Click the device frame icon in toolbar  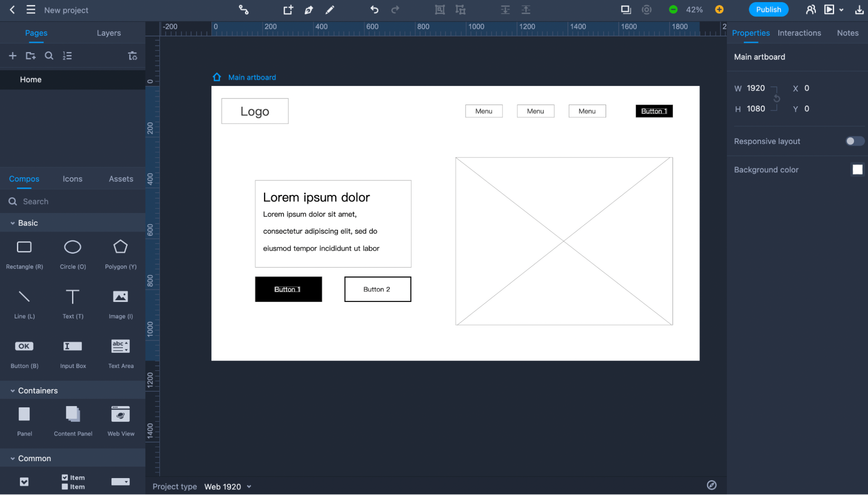pyautogui.click(x=626, y=10)
